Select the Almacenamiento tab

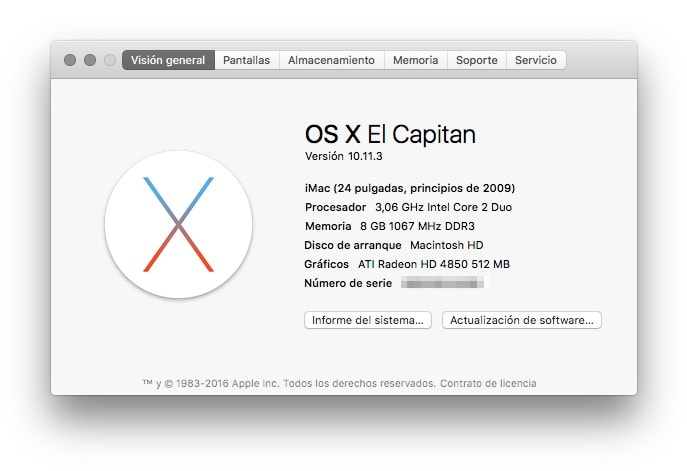[332, 60]
